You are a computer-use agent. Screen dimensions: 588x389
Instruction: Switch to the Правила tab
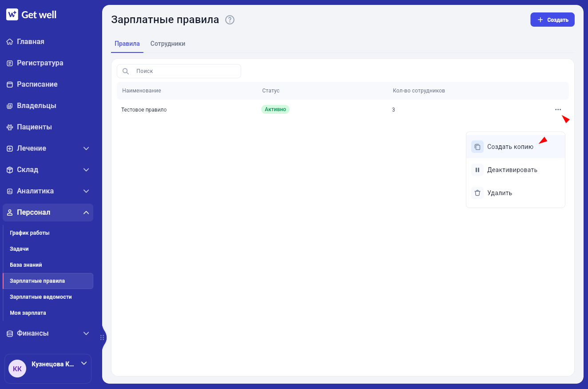pyautogui.click(x=127, y=44)
